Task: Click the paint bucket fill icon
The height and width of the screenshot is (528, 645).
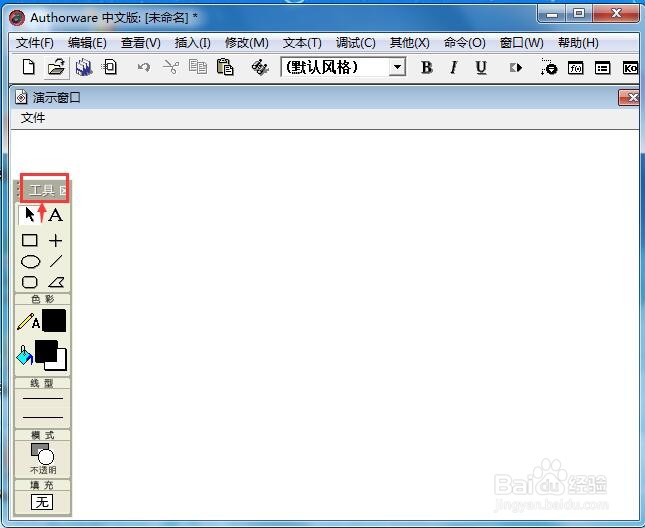Action: click(24, 355)
